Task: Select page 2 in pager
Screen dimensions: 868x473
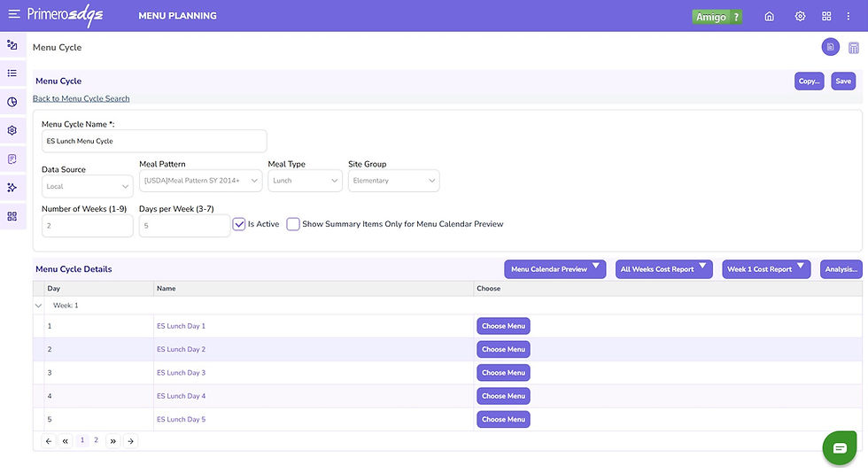Action: pos(96,440)
